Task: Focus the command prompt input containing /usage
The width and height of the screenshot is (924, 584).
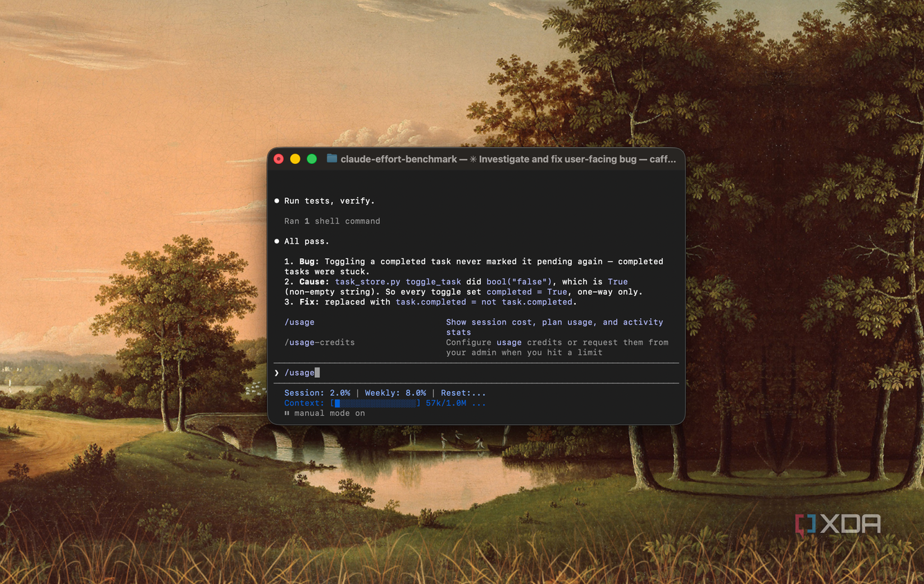Action: point(476,373)
